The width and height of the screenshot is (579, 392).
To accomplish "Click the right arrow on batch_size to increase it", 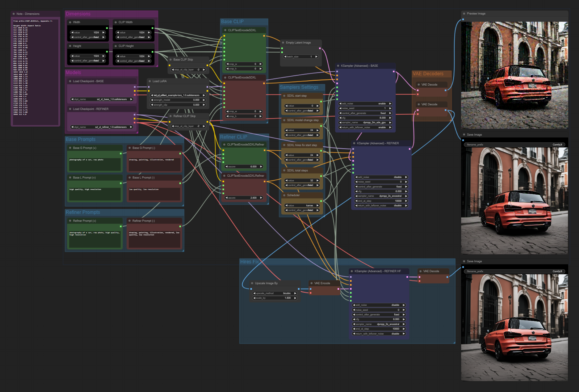I will [x=316, y=57].
